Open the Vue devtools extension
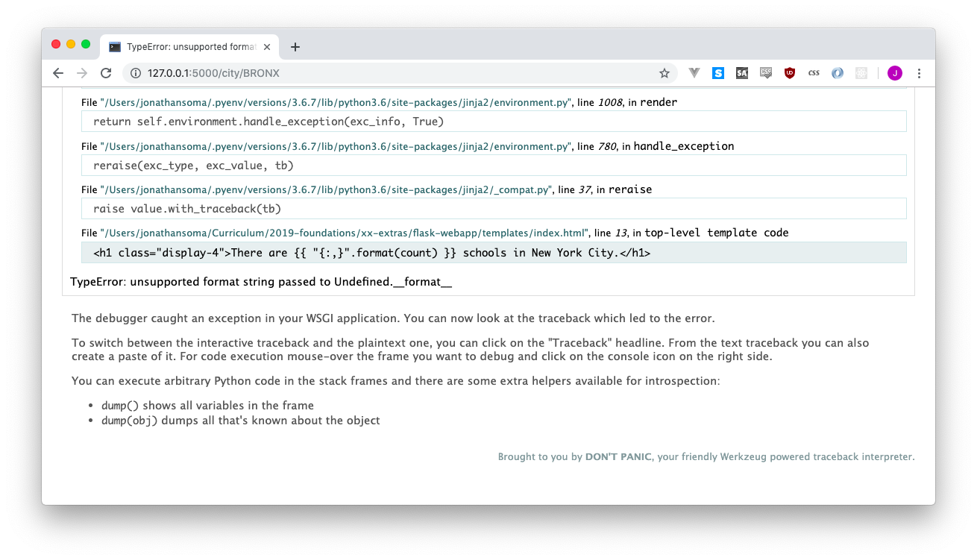Image resolution: width=977 pixels, height=560 pixels. click(694, 73)
